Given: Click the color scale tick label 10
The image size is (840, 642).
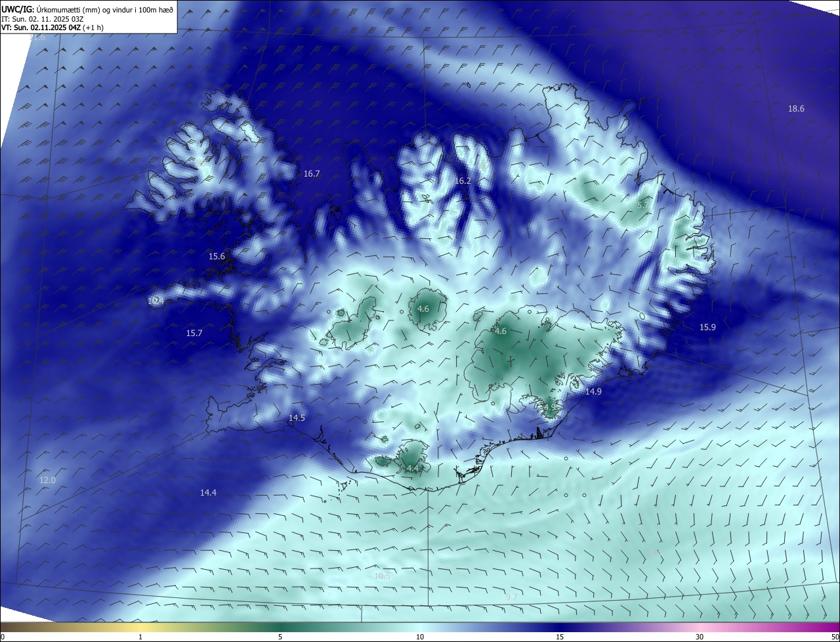Looking at the screenshot, I should [x=420, y=637].
